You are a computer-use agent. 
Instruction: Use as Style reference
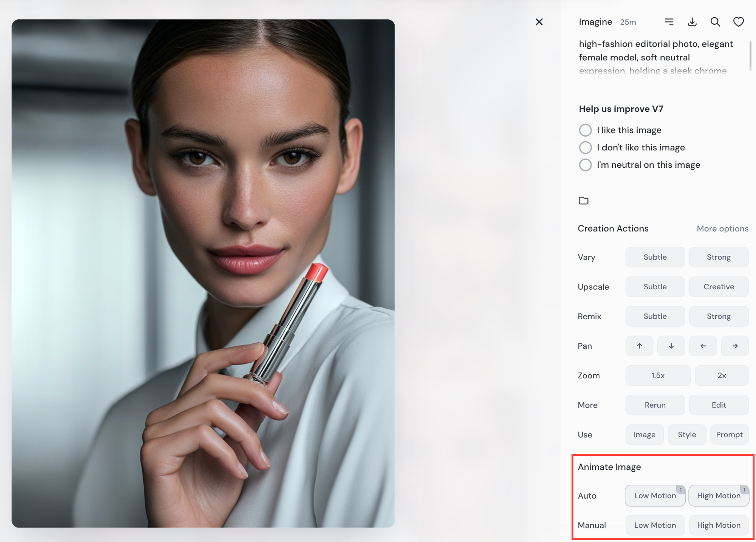[x=687, y=435]
